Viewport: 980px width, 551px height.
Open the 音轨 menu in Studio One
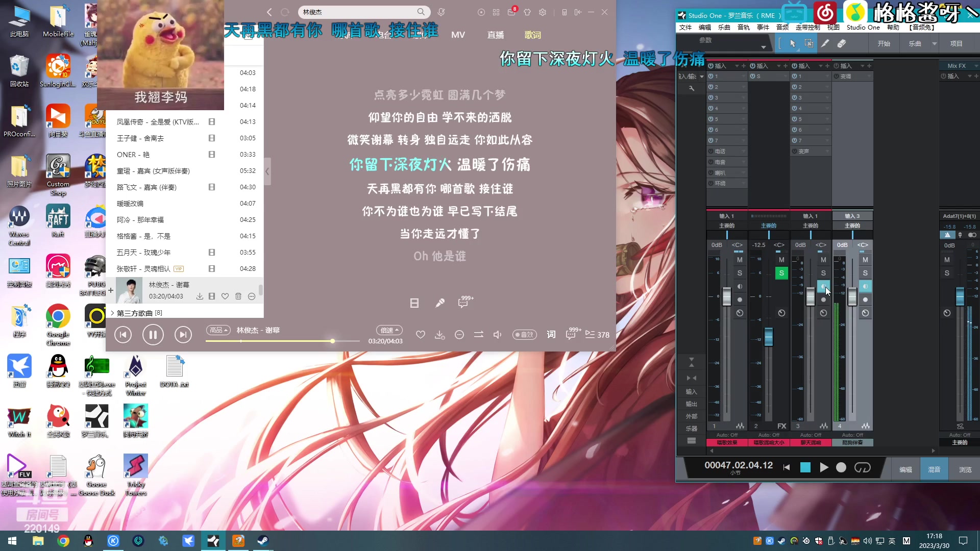744,28
